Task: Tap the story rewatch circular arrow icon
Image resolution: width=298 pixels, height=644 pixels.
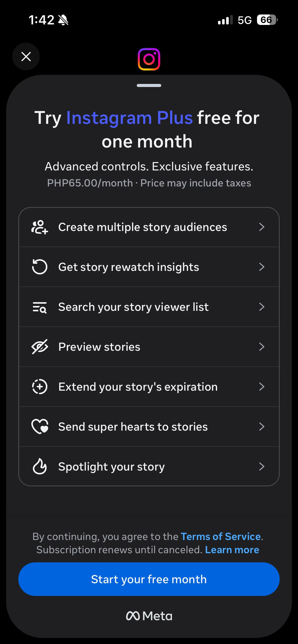Action: (39, 267)
